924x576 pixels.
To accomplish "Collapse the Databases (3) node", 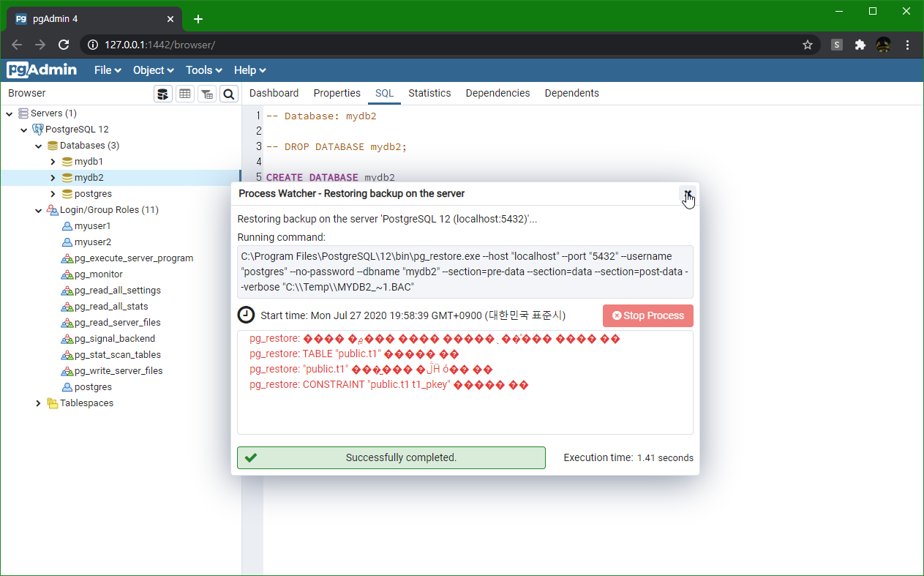I will point(39,146).
